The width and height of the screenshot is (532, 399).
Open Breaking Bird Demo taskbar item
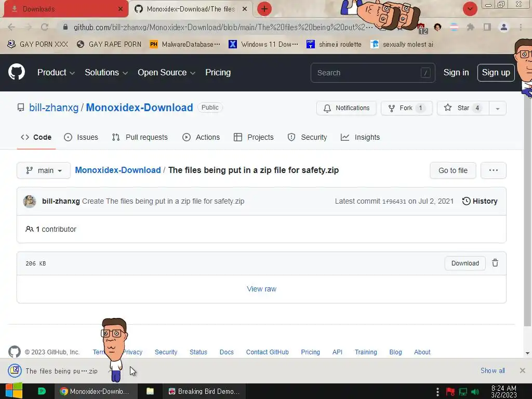204,392
